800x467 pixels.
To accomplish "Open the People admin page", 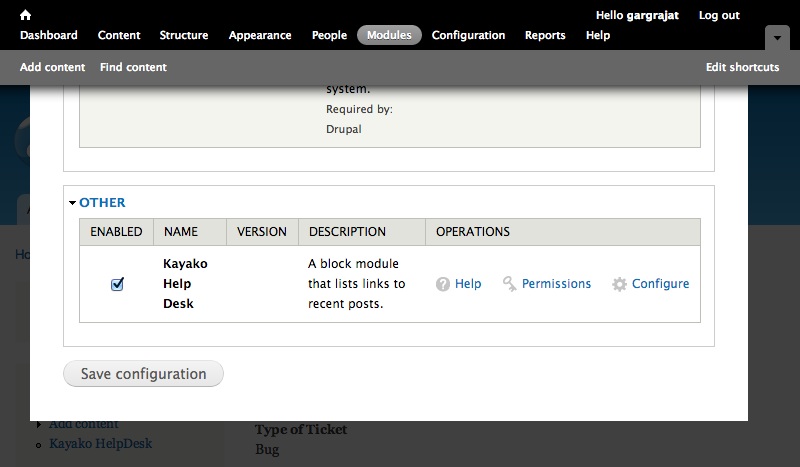I will (x=329, y=35).
